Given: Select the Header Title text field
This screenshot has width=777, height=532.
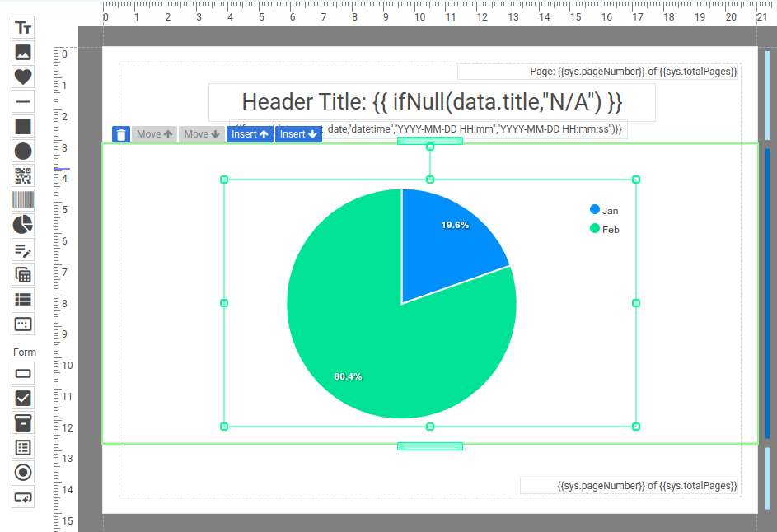Looking at the screenshot, I should tap(432, 102).
